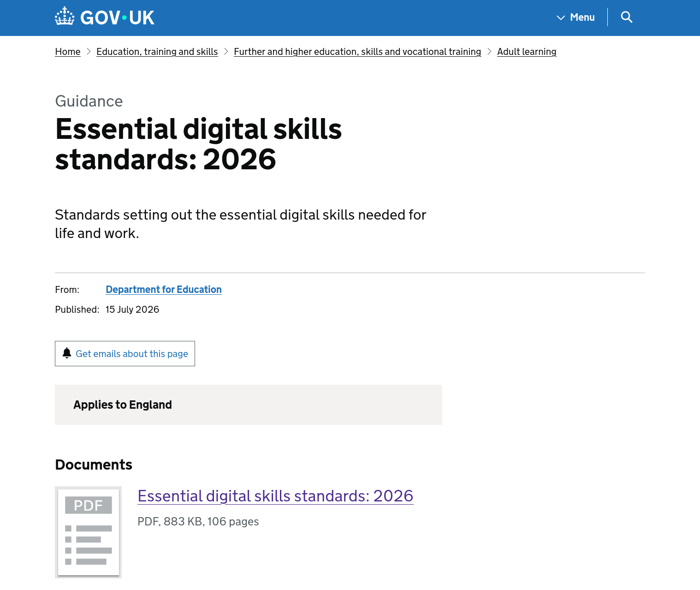
Task: Click the summary paragraph about essential digital skills
Action: [240, 224]
